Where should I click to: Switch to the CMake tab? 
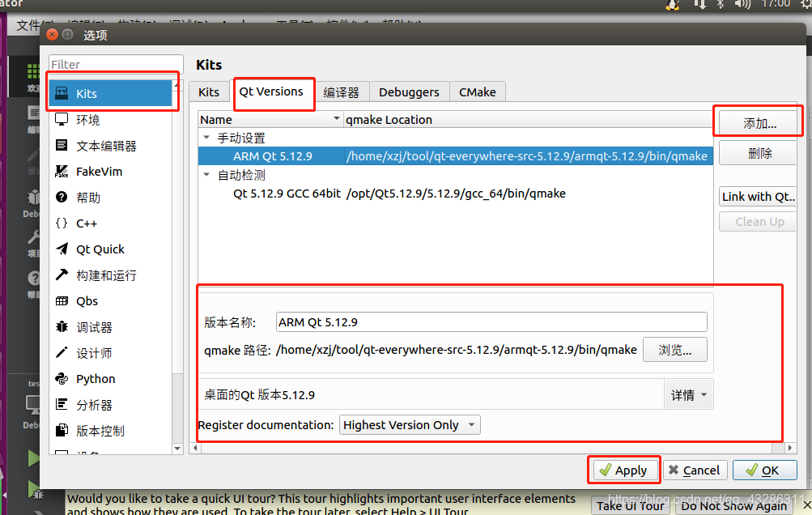478,92
